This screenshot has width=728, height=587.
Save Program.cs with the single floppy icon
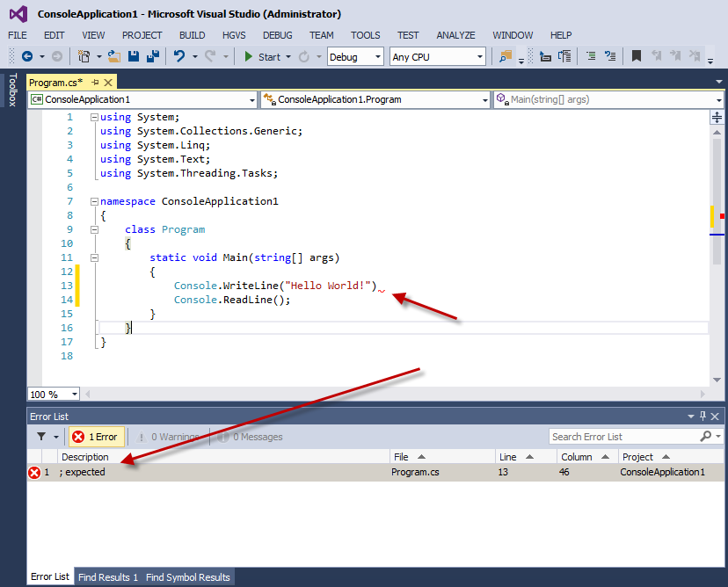134,56
